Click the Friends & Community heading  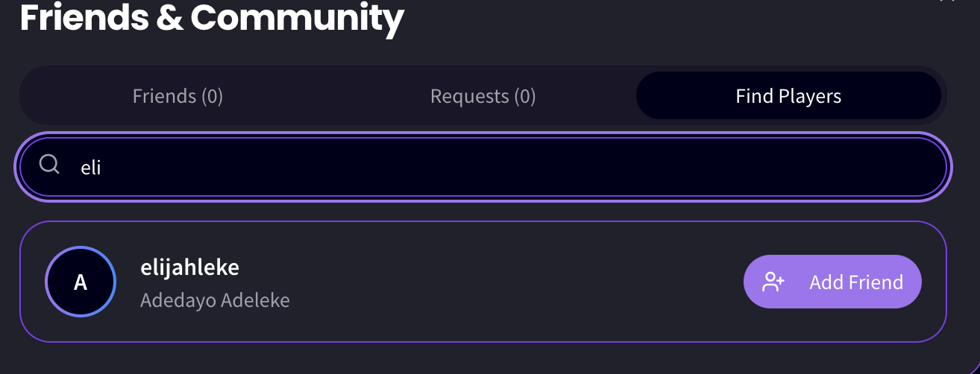click(x=212, y=18)
